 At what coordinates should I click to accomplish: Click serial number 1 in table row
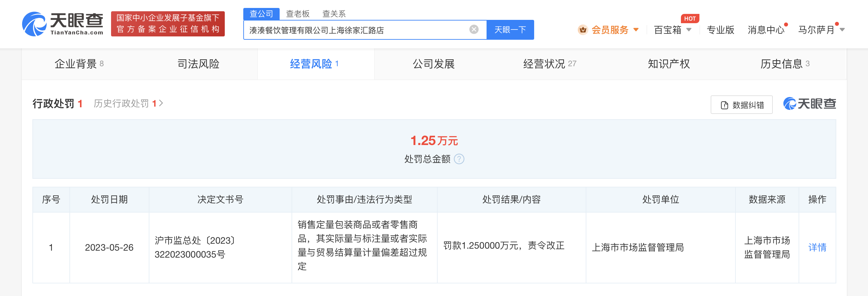coord(51,247)
